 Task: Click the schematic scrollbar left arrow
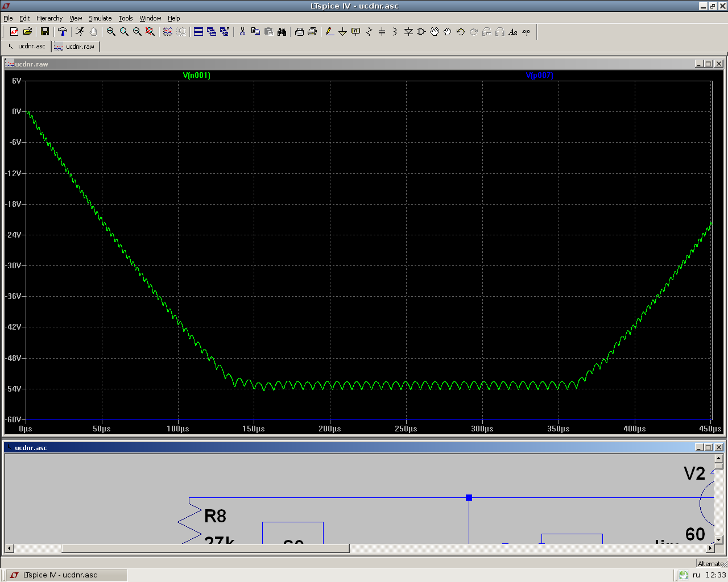9,548
